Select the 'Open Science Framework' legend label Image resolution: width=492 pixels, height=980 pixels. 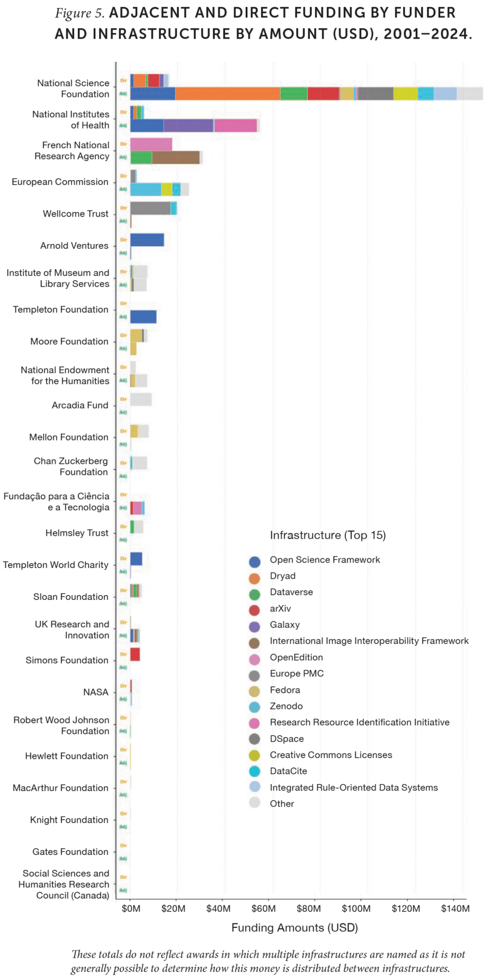pyautogui.click(x=325, y=560)
